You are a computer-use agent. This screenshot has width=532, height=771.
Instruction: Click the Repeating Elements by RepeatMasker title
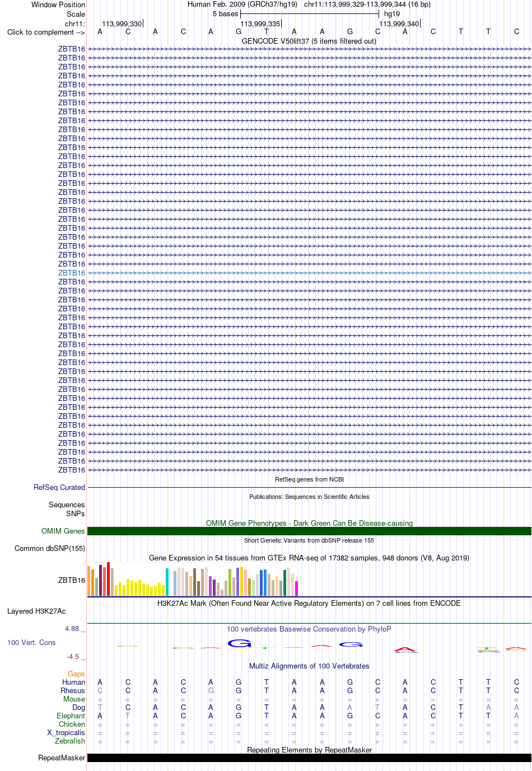309,750
